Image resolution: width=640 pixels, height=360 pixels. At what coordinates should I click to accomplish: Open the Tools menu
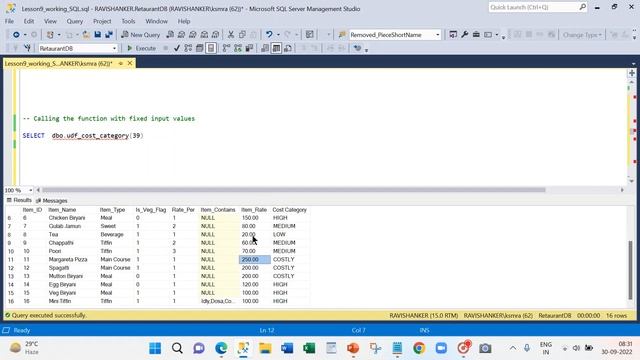[x=128, y=21]
